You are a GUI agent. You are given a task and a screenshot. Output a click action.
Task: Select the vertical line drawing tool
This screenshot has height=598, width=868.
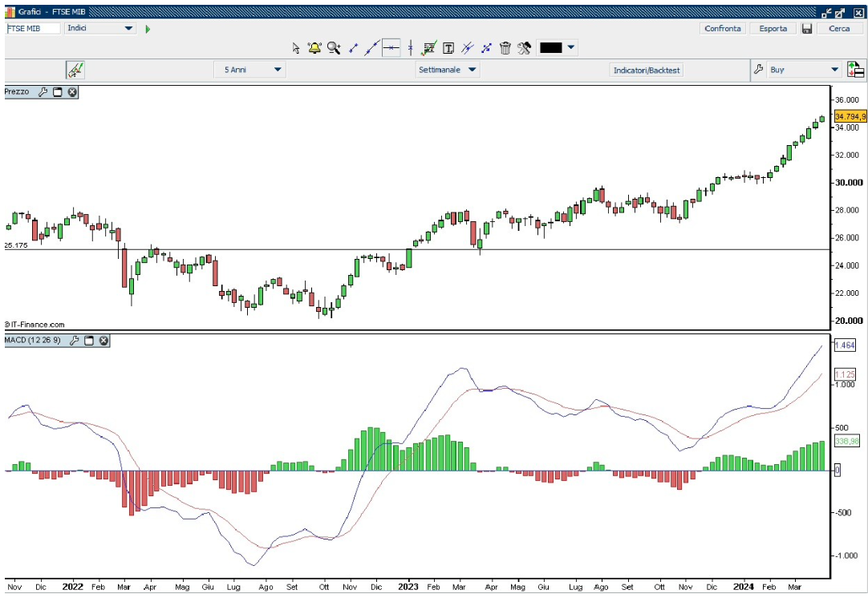coord(410,48)
